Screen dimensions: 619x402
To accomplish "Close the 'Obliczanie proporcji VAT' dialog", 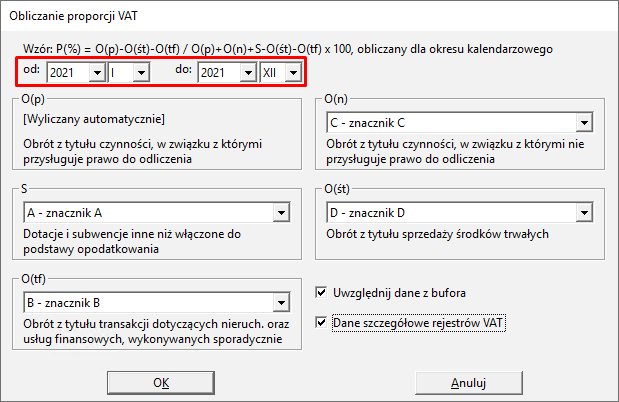I will (595, 15).
